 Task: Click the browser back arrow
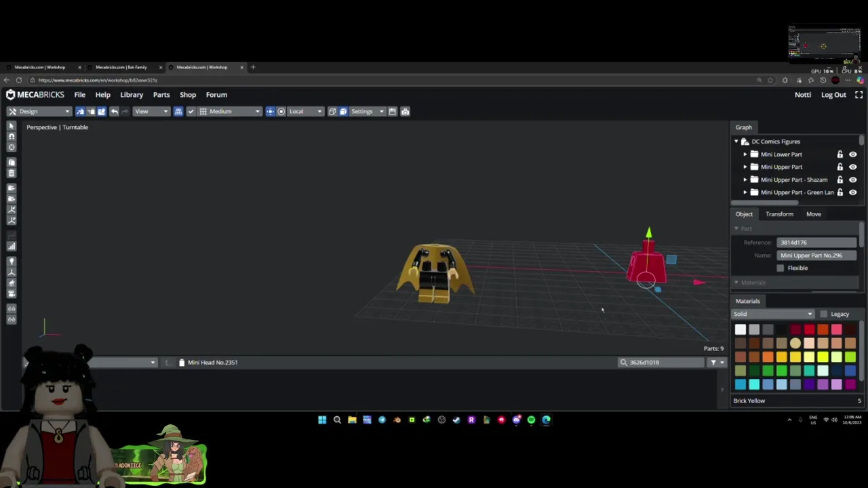point(7,80)
